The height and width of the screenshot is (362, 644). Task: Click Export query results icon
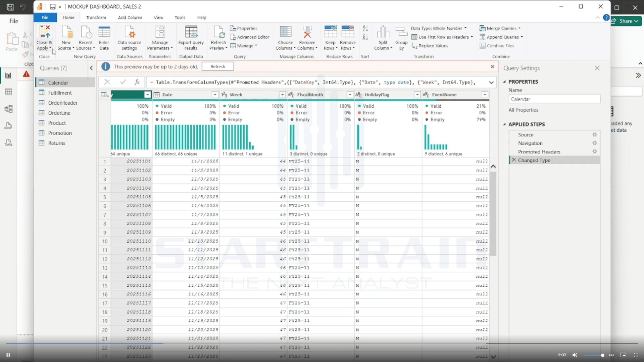point(191,32)
